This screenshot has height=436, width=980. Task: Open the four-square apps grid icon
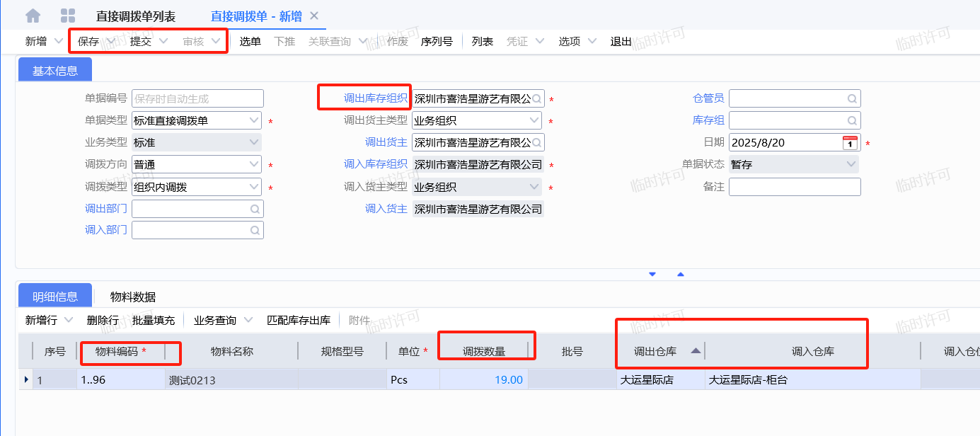(68, 16)
